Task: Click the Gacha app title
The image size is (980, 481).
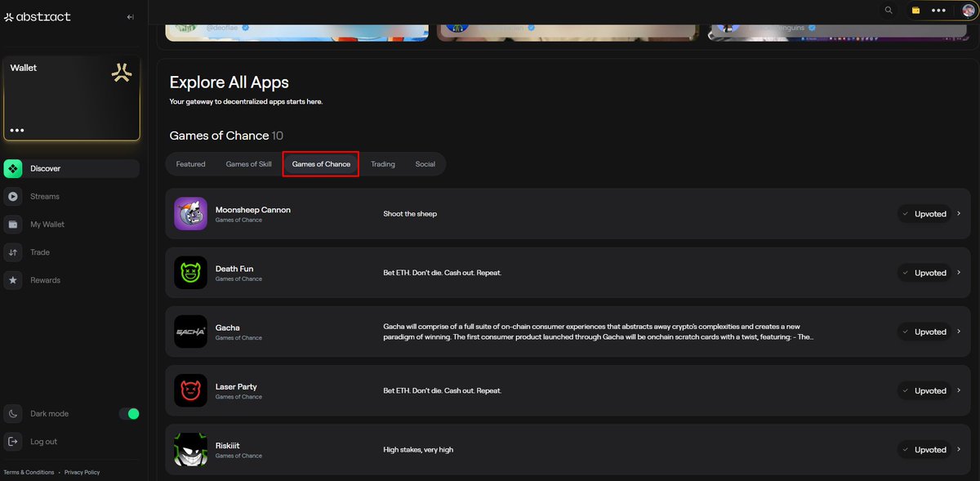Action: pyautogui.click(x=228, y=327)
